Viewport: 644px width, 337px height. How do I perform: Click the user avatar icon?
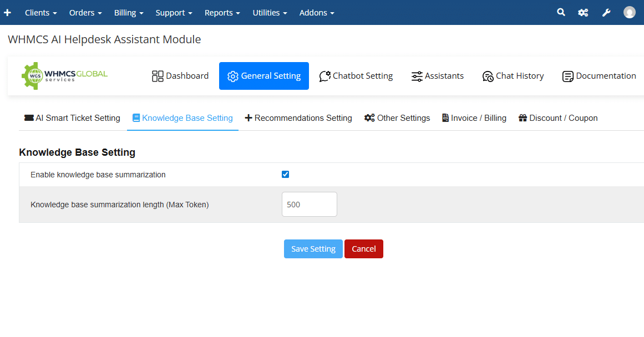[x=629, y=12]
